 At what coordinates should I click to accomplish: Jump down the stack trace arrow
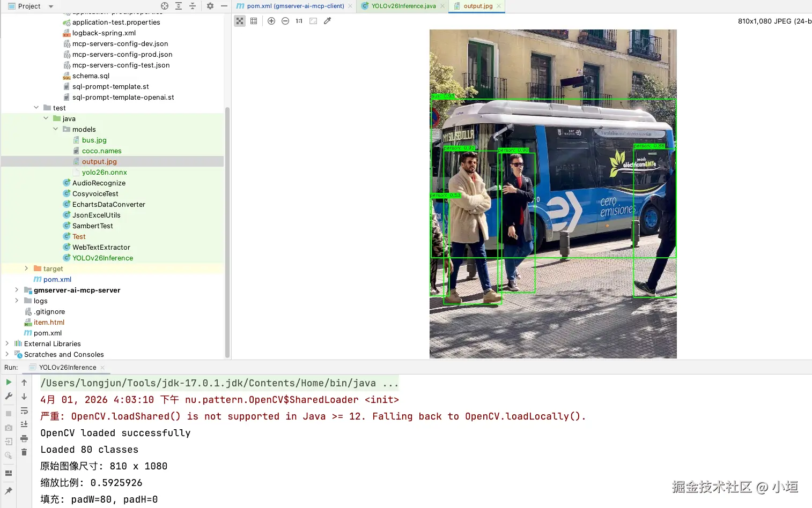pyautogui.click(x=24, y=397)
